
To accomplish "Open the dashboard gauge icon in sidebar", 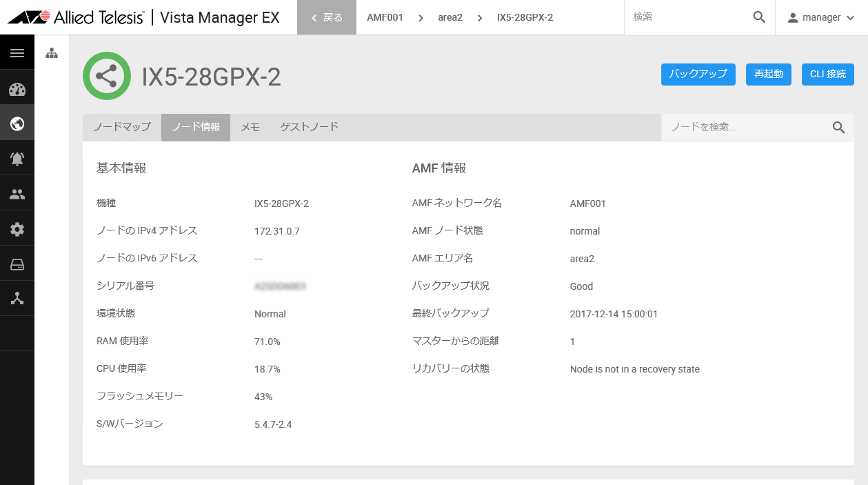I will coord(17,90).
